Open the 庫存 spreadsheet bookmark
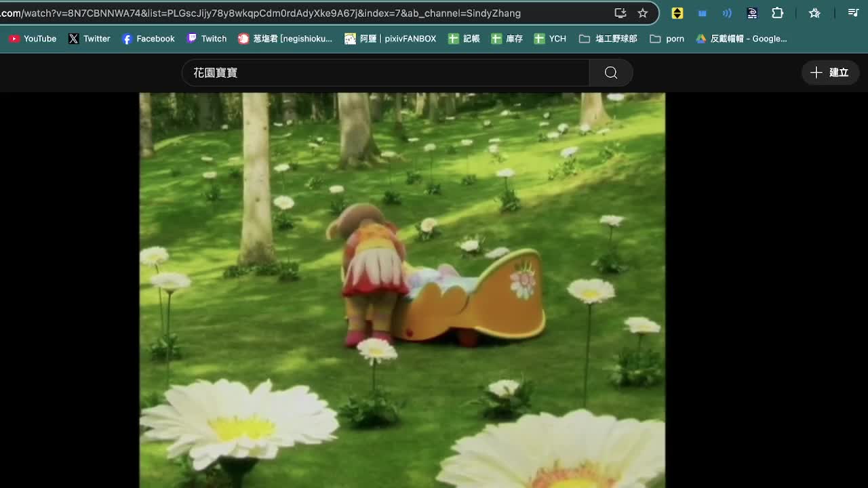Viewport: 868px width, 488px height. [507, 39]
